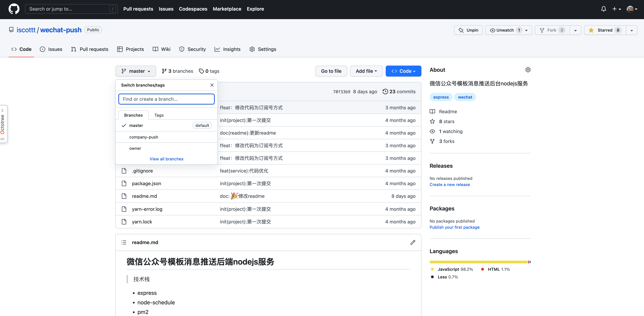Open the 23 commits history link

(399, 92)
